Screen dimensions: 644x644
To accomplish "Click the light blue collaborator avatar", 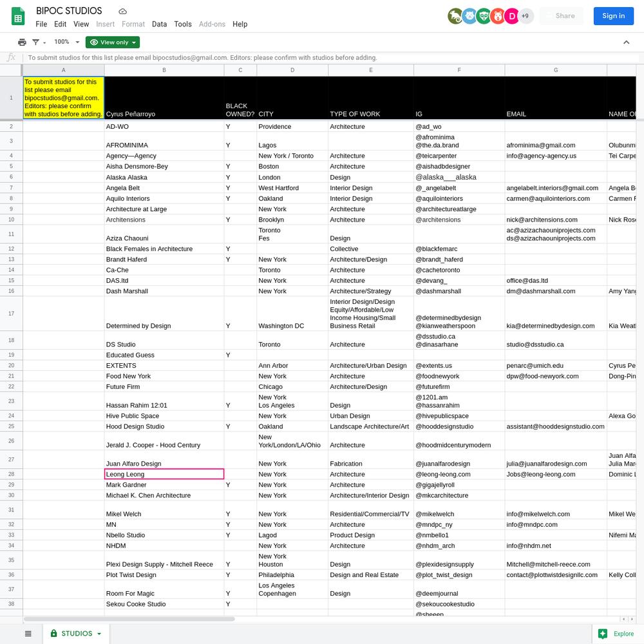I will tap(469, 16).
